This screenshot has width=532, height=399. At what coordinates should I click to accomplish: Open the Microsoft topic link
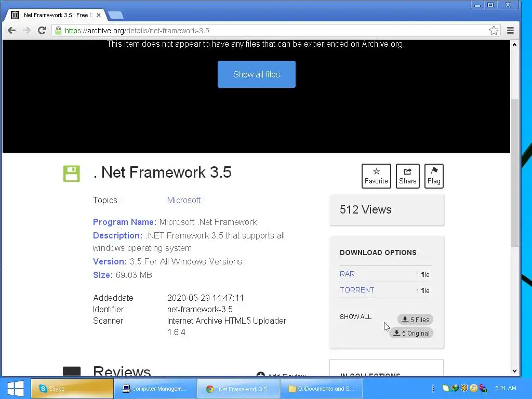tap(183, 200)
